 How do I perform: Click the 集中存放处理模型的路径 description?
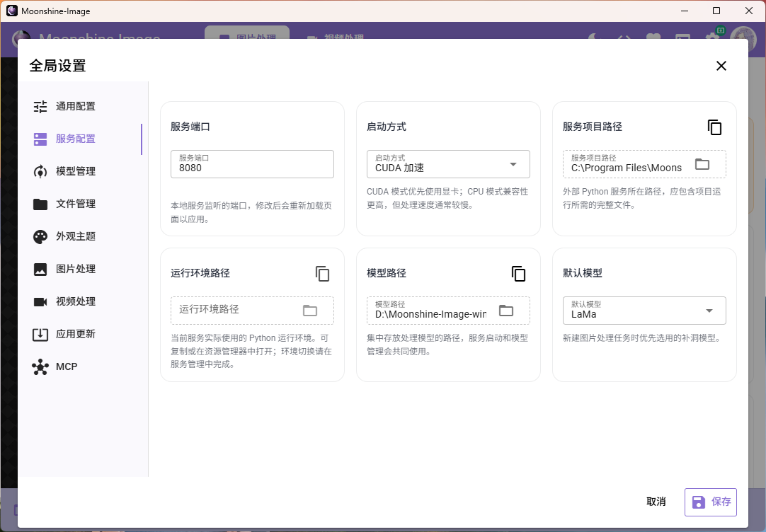pos(447,345)
